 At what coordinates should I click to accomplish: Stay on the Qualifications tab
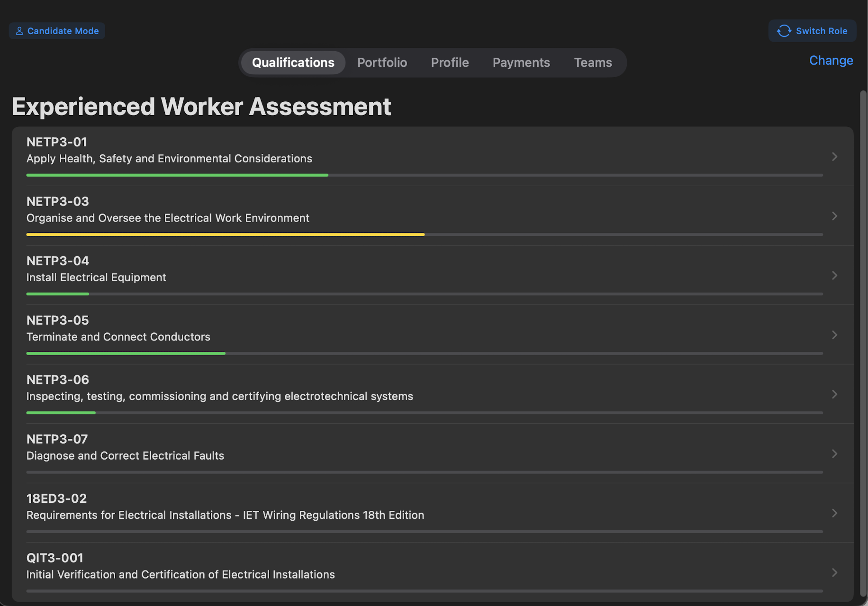(x=293, y=62)
